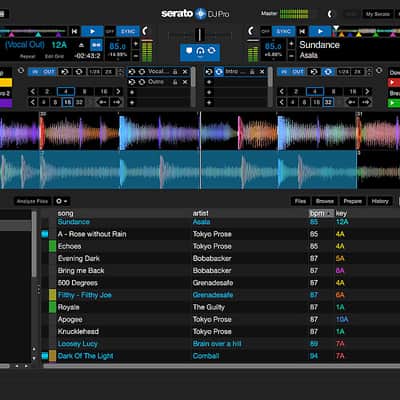Screen dimensions: 400x400
Task: Open the library gear settings dropdown
Action: [61, 201]
